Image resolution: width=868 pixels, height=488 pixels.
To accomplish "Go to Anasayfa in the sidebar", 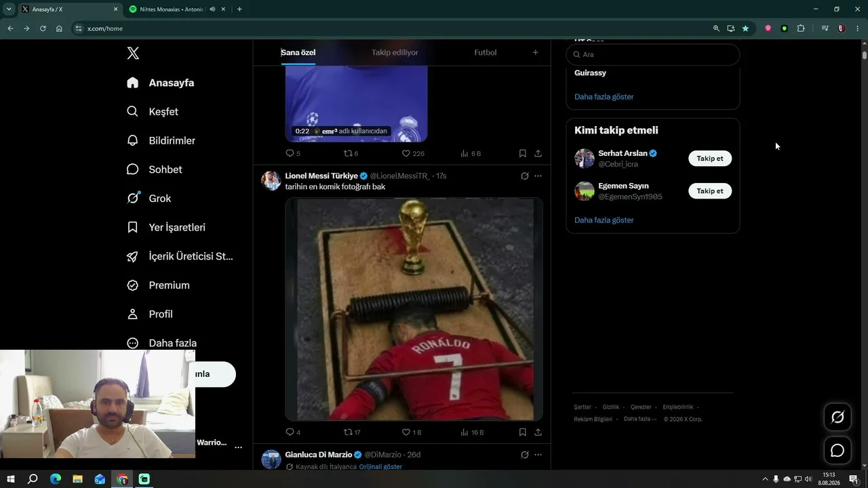I will (161, 83).
